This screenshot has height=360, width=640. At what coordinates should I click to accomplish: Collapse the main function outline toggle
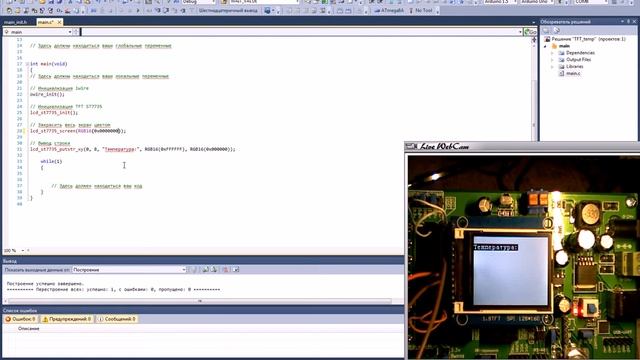[x=27, y=64]
